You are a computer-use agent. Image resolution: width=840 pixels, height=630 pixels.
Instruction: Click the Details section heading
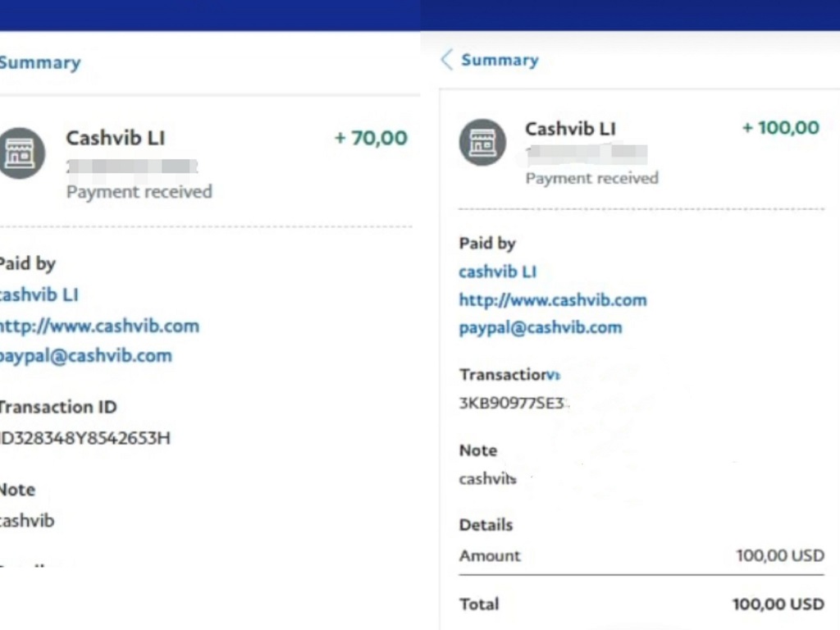[x=486, y=525]
